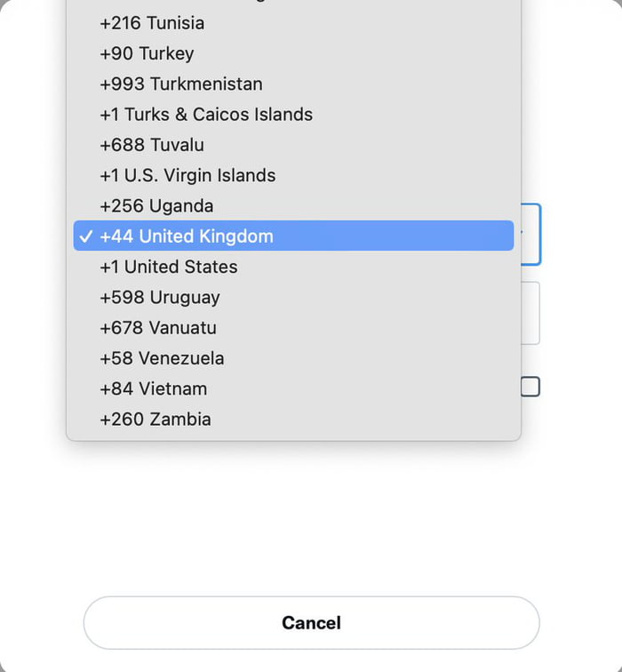Click the text field below the dropdown
Image resolution: width=622 pixels, height=672 pixels.
pos(530,313)
